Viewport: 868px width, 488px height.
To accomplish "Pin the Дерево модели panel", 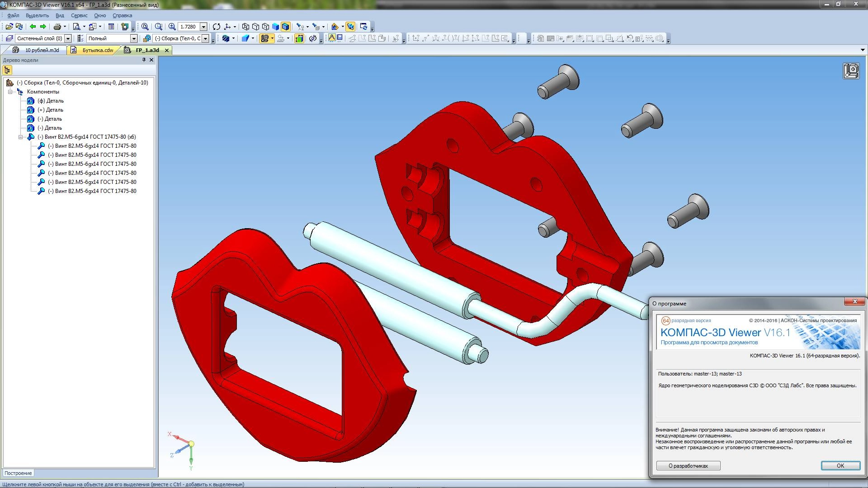I will (144, 60).
